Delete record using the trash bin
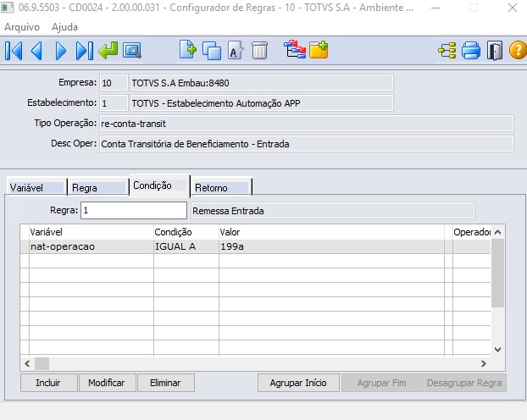 [x=259, y=51]
